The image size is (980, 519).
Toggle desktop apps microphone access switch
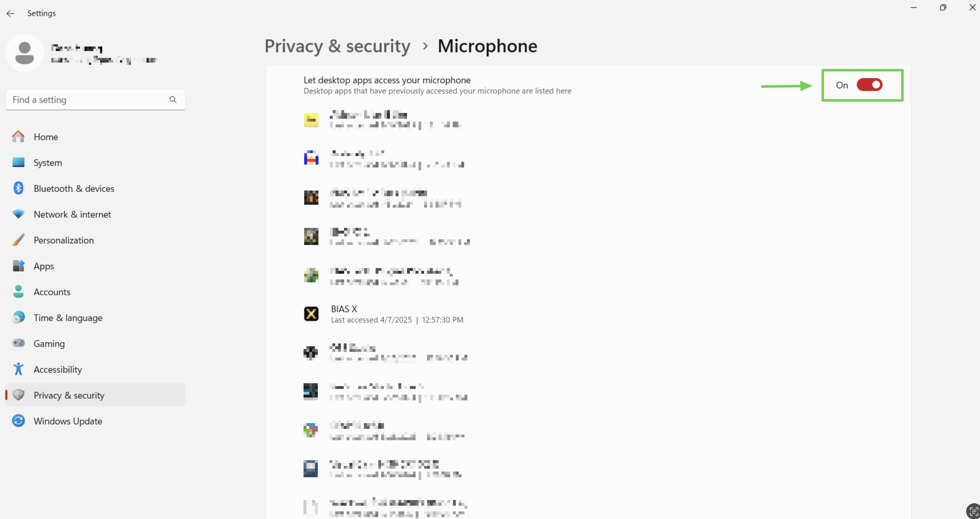click(869, 85)
